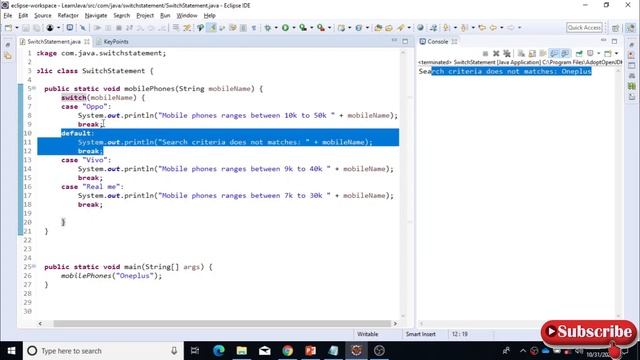Expand the Debug dropdown arrow
Screen dimensions: 640x360
tap(276, 28)
